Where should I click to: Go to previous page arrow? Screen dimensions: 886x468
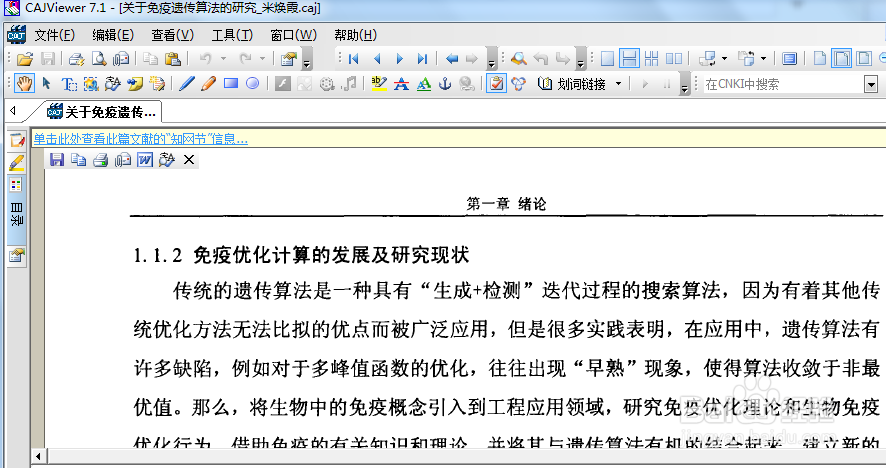click(x=377, y=59)
